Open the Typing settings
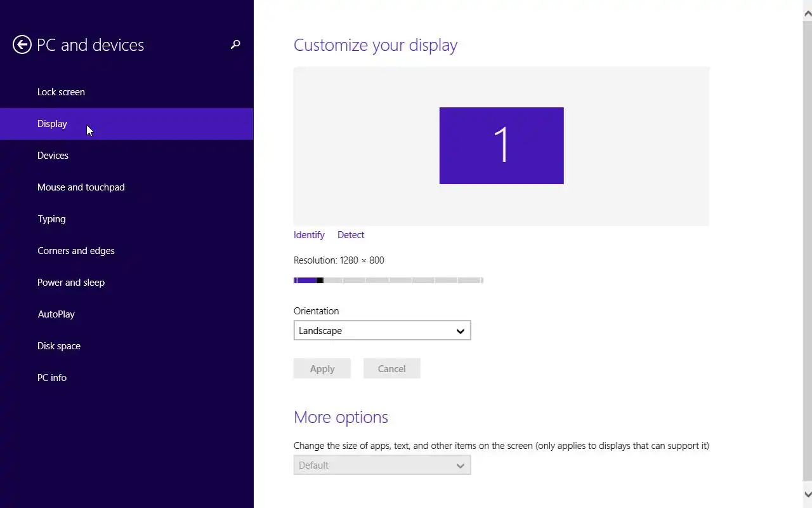Screen dimensions: 812x508 127,219
